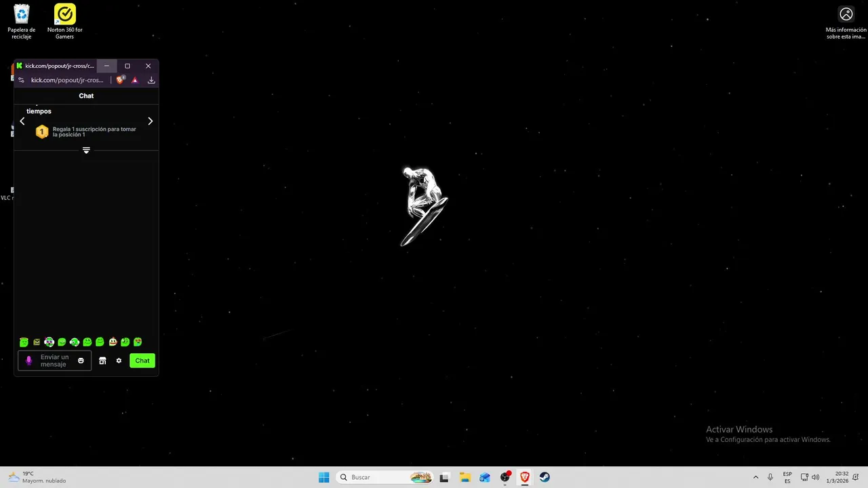Insert the emote with pink headphones
The width and height of the screenshot is (868, 488).
[49, 342]
